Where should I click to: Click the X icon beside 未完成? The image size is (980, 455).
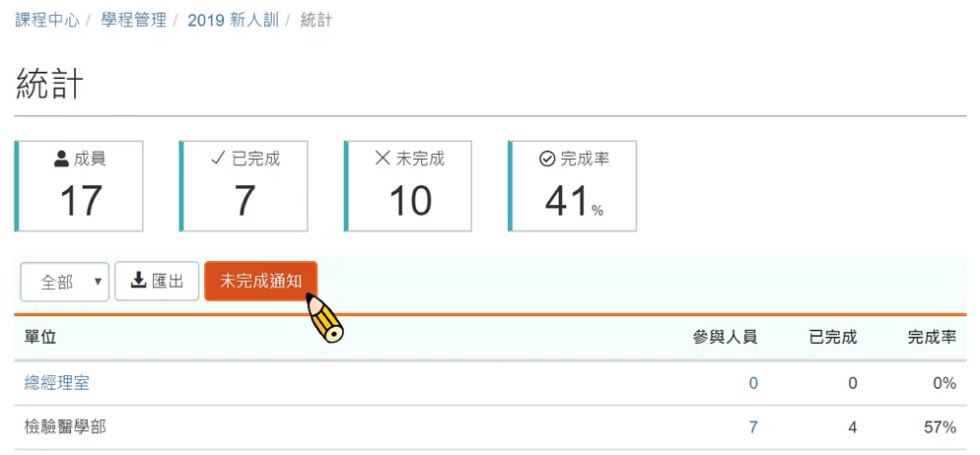coord(383,159)
